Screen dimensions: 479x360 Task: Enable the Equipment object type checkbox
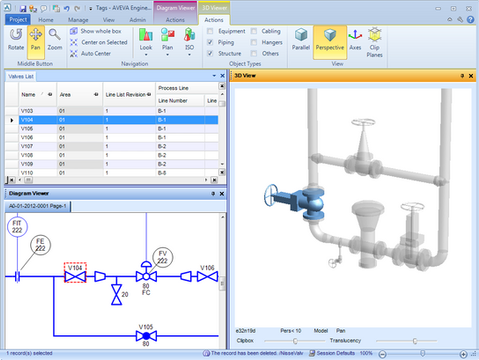(x=210, y=31)
